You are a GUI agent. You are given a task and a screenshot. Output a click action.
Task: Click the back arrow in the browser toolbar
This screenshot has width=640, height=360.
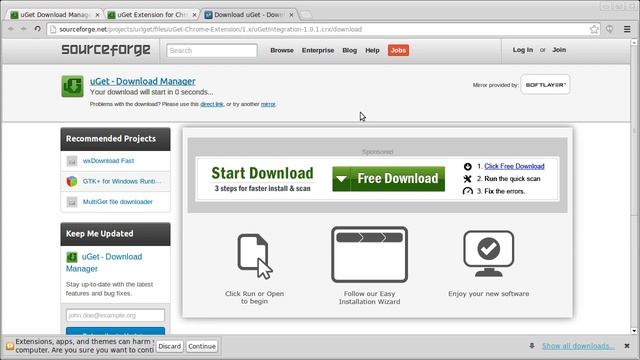pyautogui.click(x=11, y=29)
